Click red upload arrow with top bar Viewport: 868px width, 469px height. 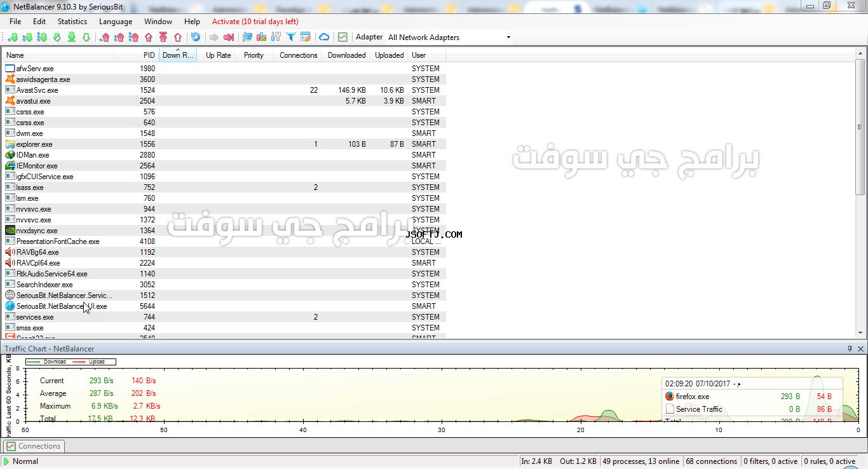(163, 37)
